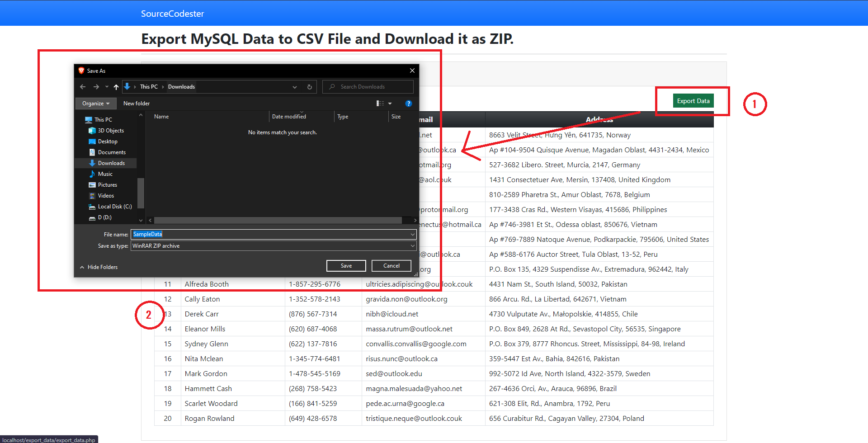Image resolution: width=868 pixels, height=443 pixels.
Task: Select 3D Objects folder
Action: click(x=111, y=131)
